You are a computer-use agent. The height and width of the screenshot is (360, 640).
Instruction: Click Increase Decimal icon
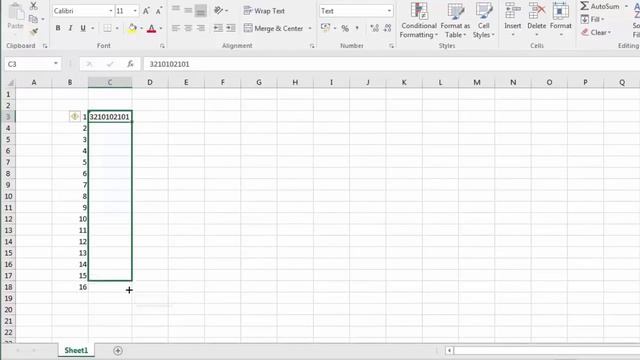[374, 28]
